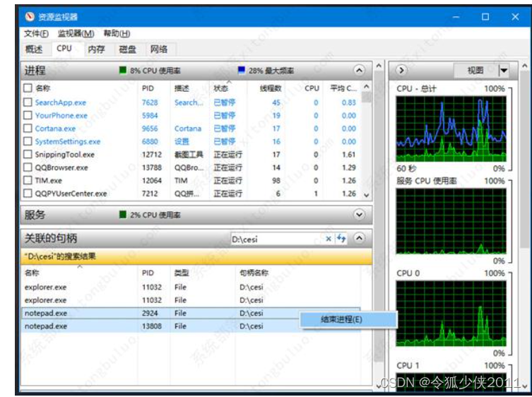Sort processes by the 线程数 column header
532x397 pixels.
[x=271, y=88]
